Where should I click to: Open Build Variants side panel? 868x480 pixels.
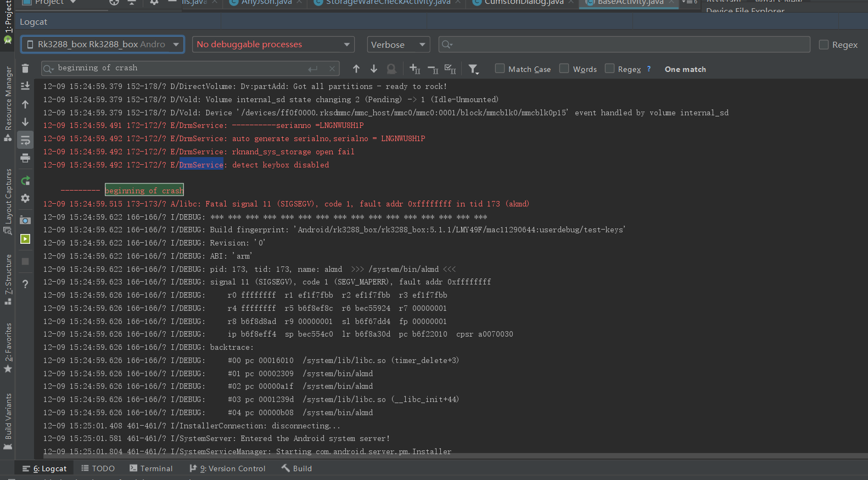(x=8, y=421)
